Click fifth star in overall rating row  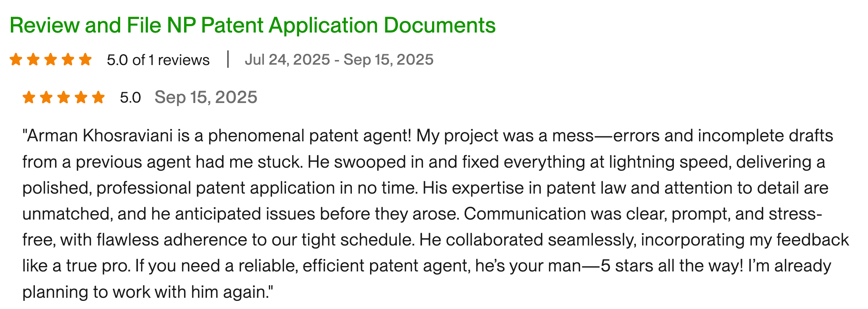point(85,60)
